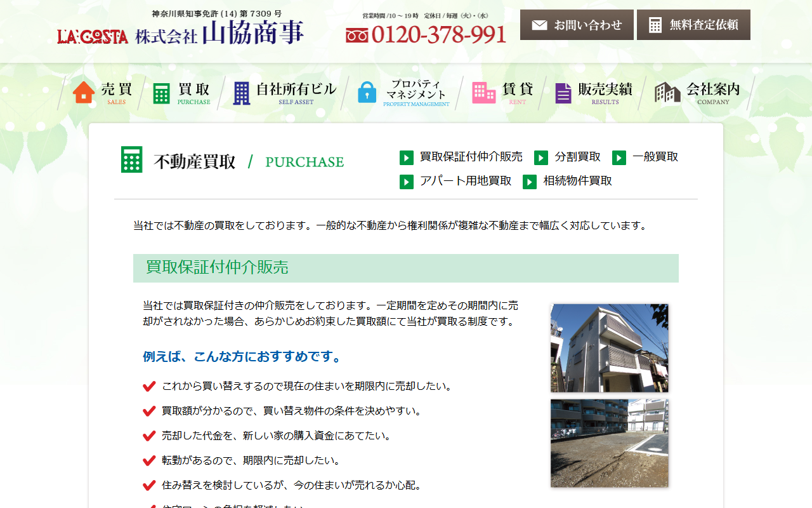Open the white apartment building photo
This screenshot has width=812, height=508.
coord(609,348)
